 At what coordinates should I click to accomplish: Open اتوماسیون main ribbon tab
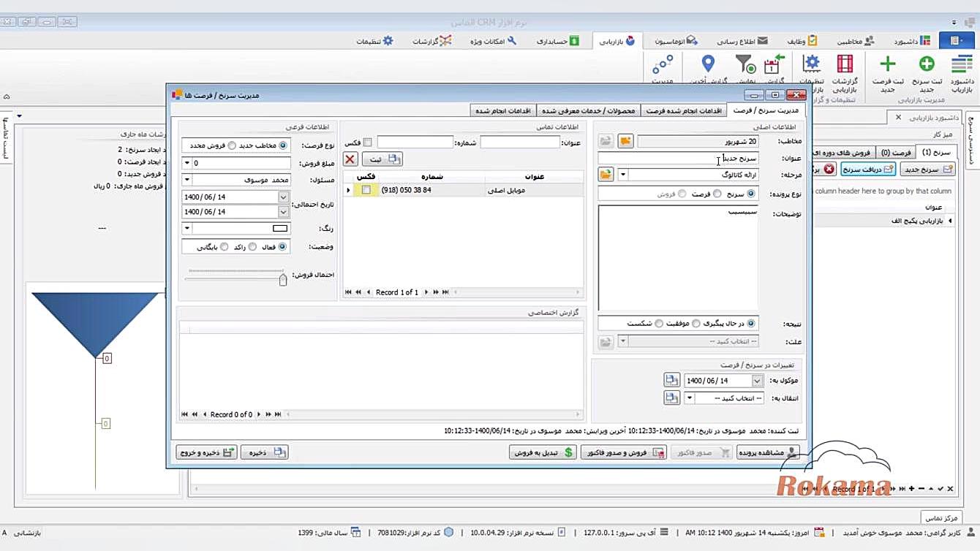675,41
